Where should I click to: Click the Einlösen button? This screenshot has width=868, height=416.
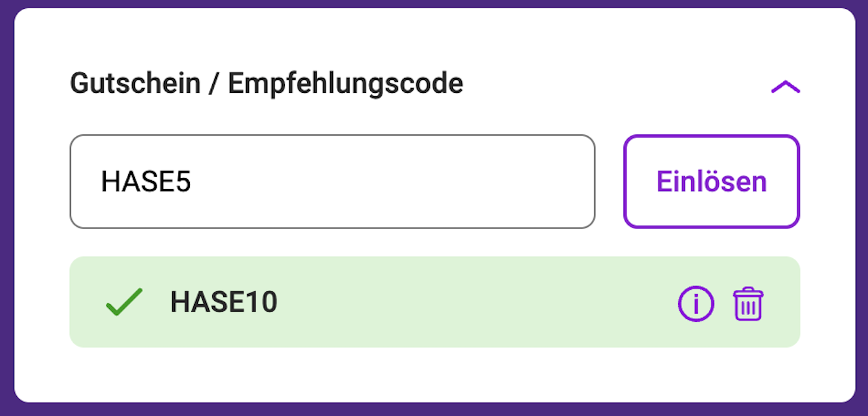click(711, 182)
